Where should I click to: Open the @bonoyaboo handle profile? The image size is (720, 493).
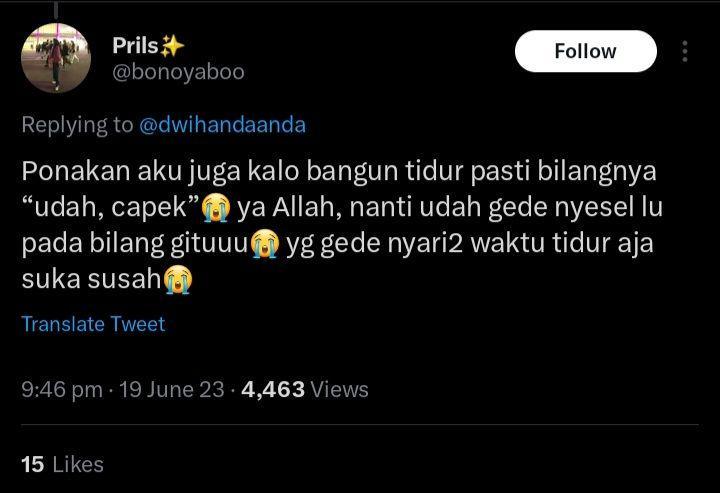point(178,72)
